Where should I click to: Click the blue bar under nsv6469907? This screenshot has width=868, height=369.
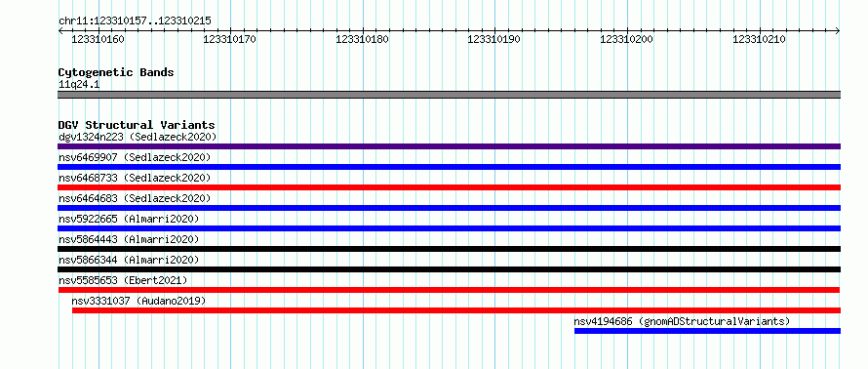(x=449, y=167)
